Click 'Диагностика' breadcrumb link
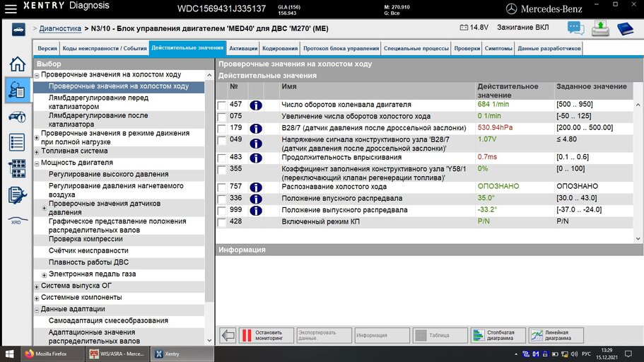The image size is (644, 362). coord(60,29)
